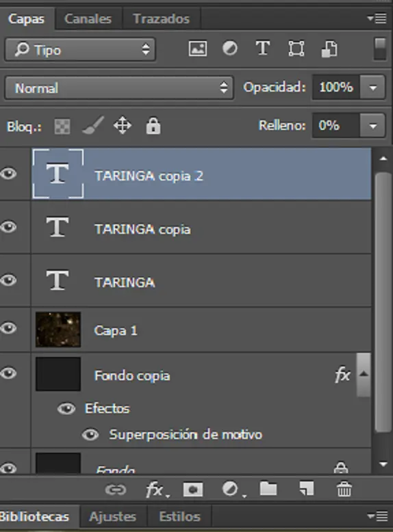
Task: Select the Fondo copia layer name
Action: click(132, 375)
